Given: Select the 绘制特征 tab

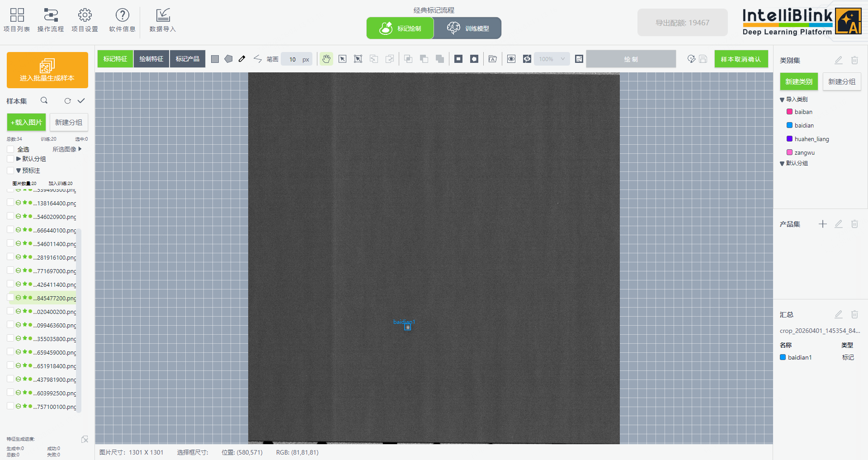Looking at the screenshot, I should point(151,59).
